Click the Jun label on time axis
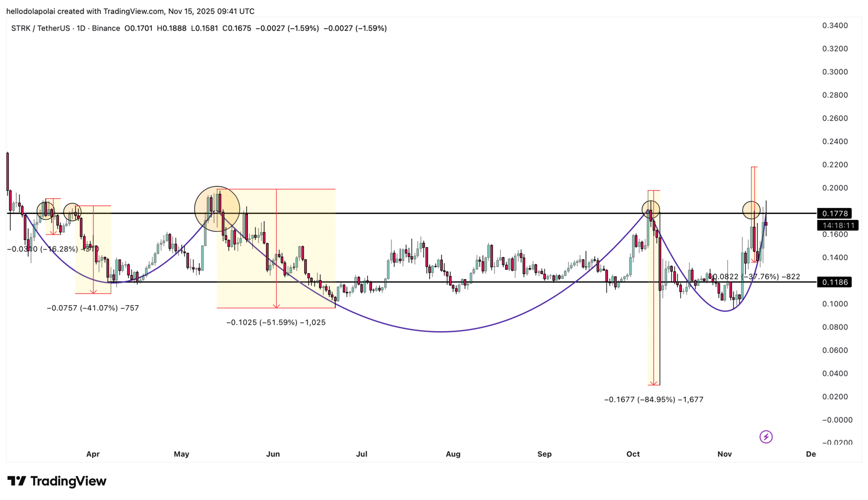 click(x=273, y=454)
